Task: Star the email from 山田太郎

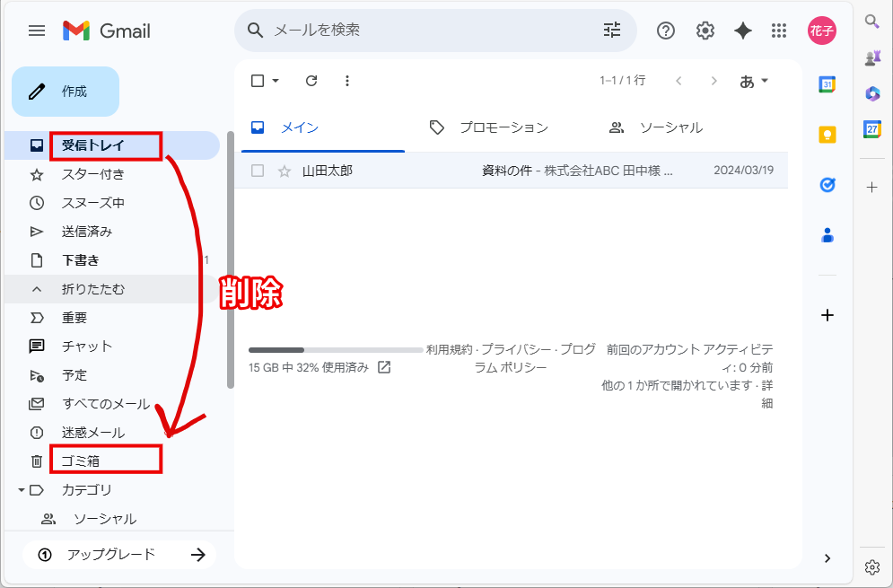Action: (284, 170)
